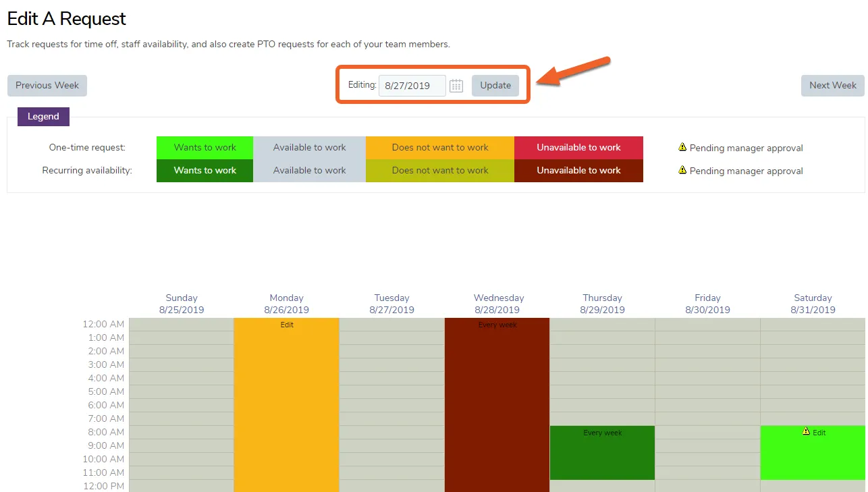The height and width of the screenshot is (492, 868).
Task: Click Pending manager approval text in one-time row
Action: (x=746, y=148)
